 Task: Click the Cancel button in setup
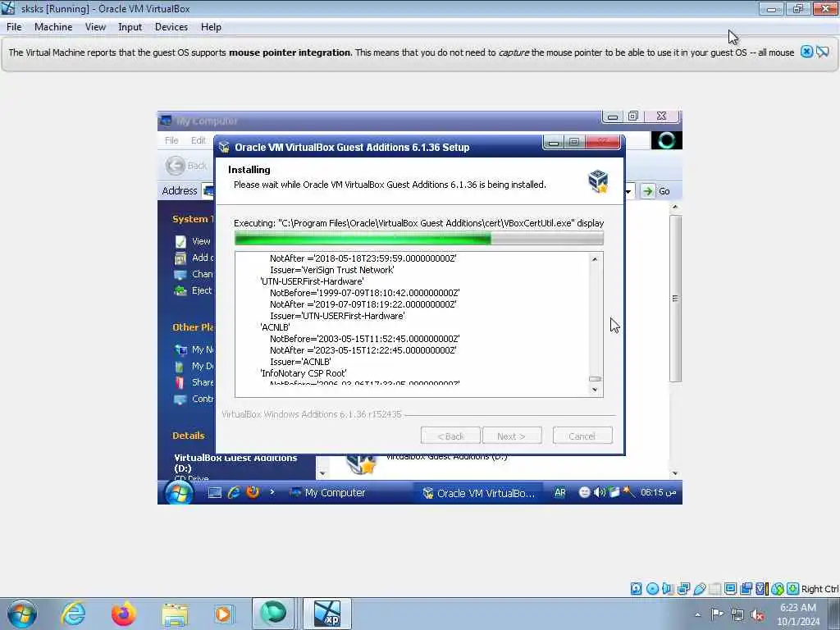[582, 436]
